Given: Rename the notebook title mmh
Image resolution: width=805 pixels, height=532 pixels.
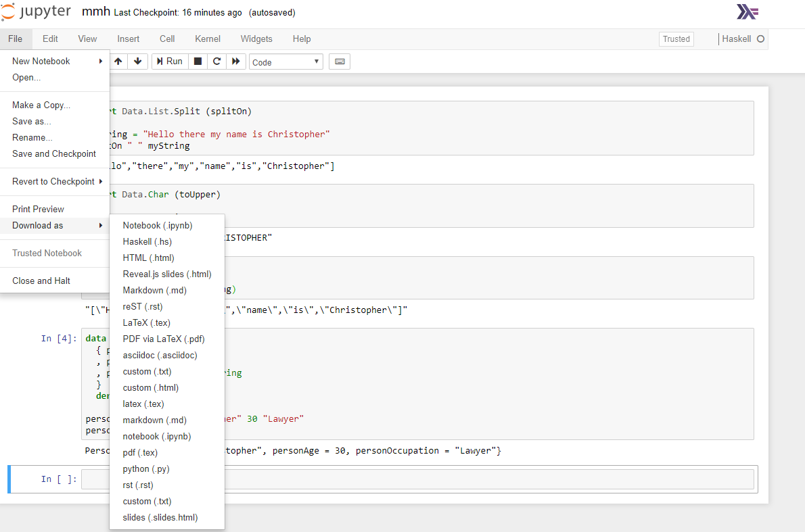Looking at the screenshot, I should pos(96,11).
